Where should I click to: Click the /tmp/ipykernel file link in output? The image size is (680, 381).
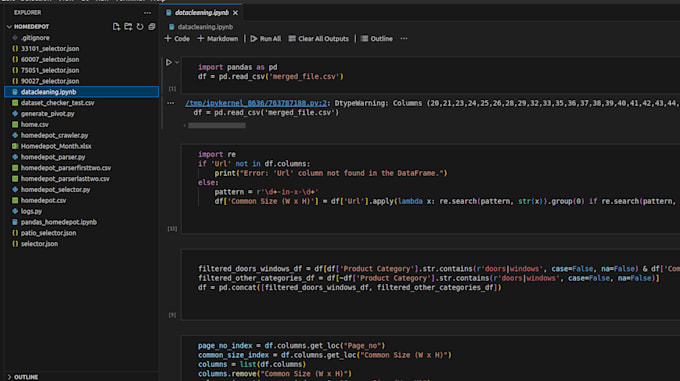(256, 103)
